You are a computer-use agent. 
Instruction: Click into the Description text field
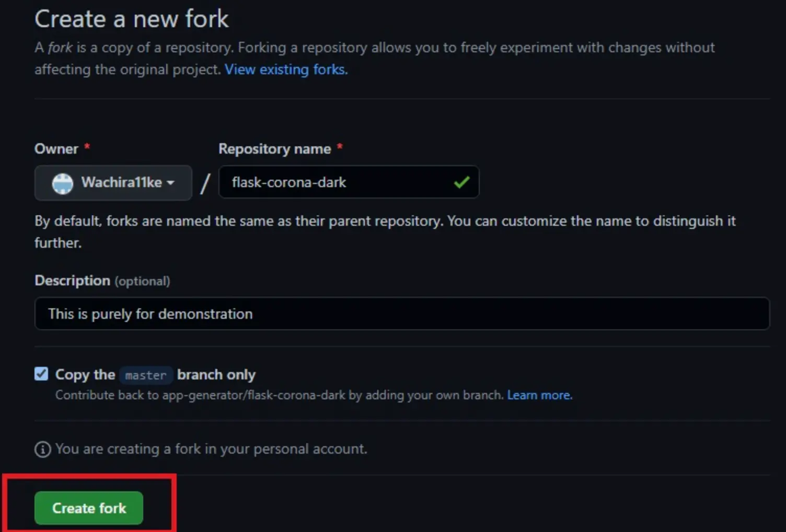click(401, 314)
